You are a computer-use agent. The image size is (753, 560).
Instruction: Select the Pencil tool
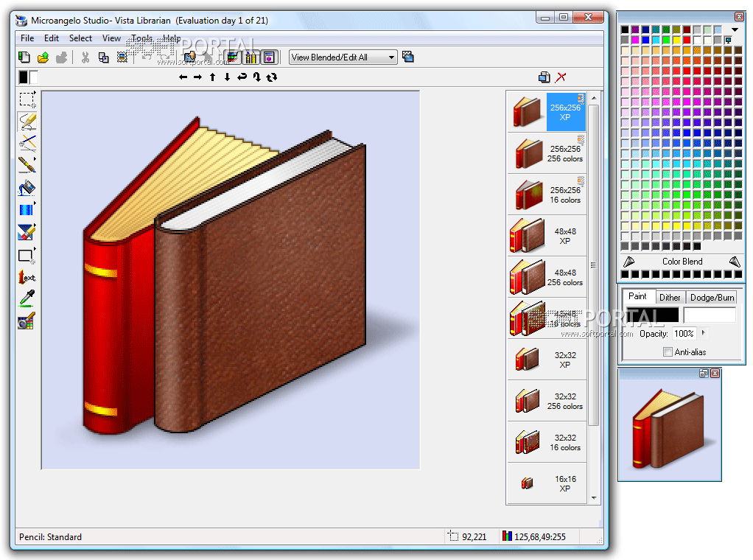(27, 121)
